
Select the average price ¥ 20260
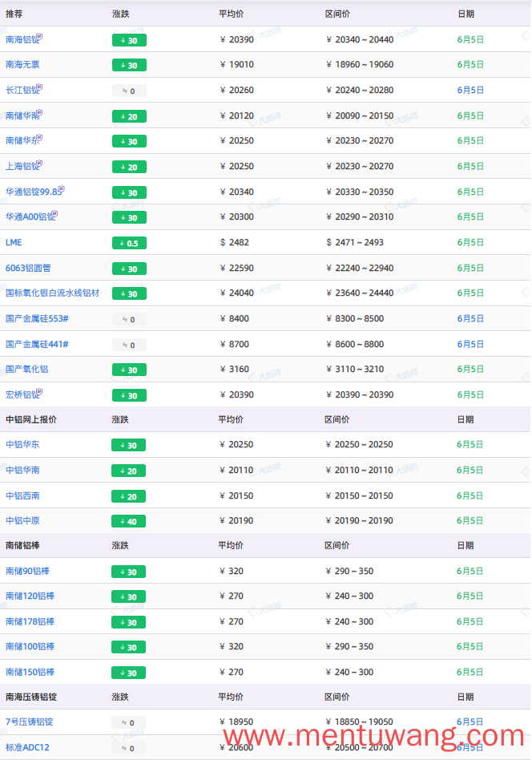pos(237,90)
